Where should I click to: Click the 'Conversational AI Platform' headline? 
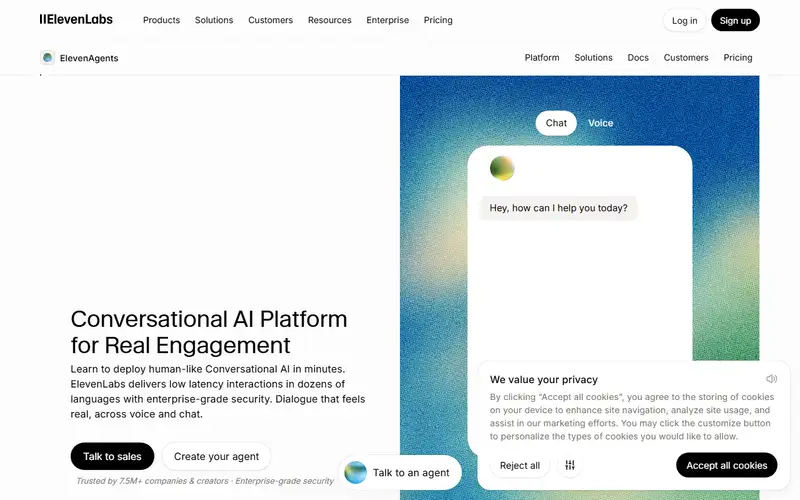pos(209,332)
